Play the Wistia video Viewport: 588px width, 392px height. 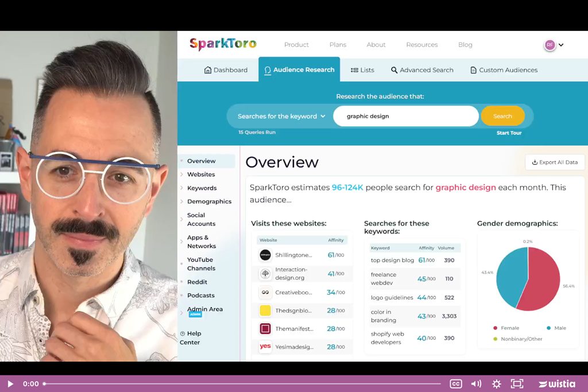click(x=10, y=384)
